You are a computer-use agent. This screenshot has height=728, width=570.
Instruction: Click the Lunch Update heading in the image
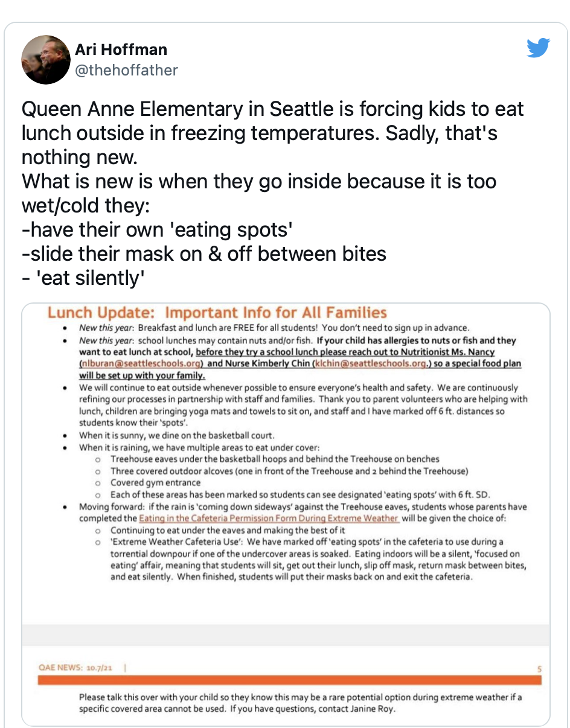pos(217,313)
